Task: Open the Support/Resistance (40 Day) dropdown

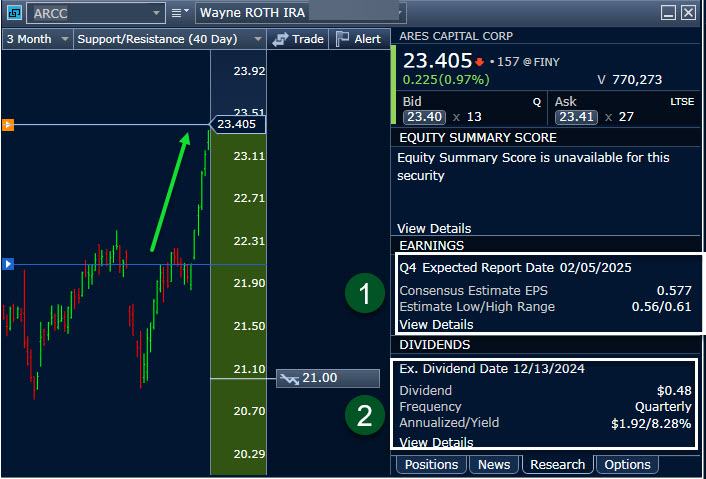Action: pos(256,39)
